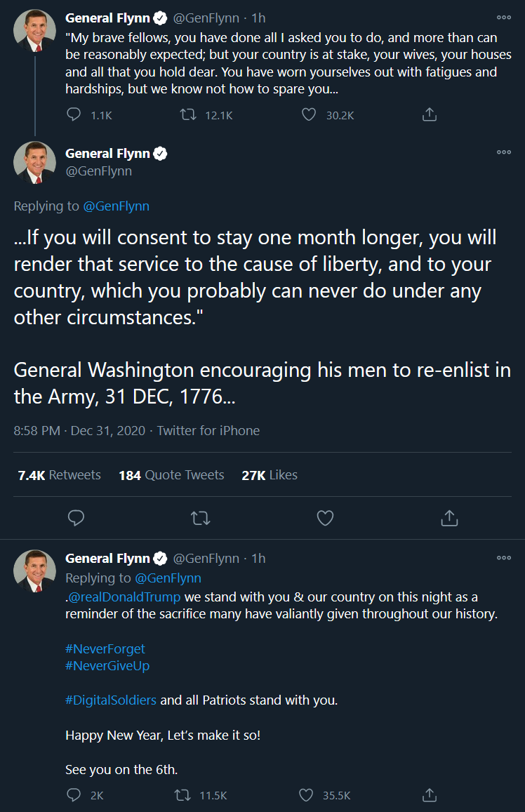525x812 pixels.
Task: Share the main tweet below the Quote Tweets count
Action: (x=449, y=518)
